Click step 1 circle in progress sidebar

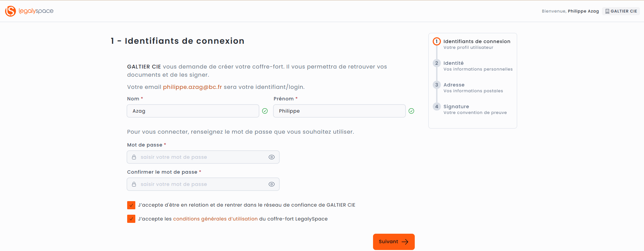pos(436,41)
